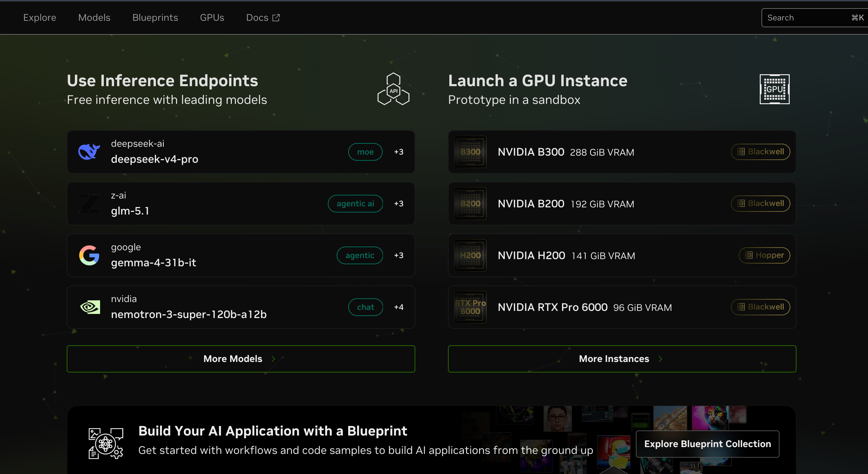
Task: Open the gemma-4-31b-it model name
Action: coord(154,263)
